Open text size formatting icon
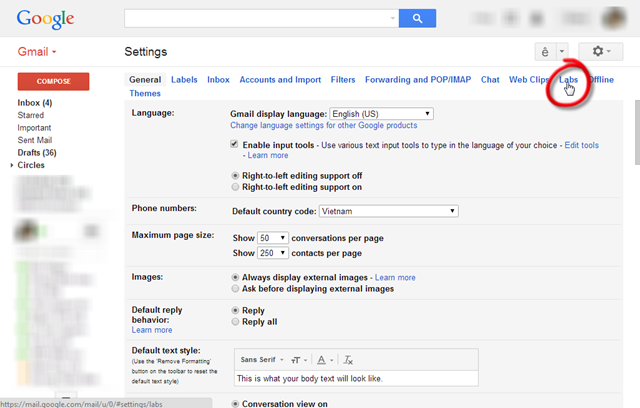This screenshot has width=640, height=408. point(298,360)
